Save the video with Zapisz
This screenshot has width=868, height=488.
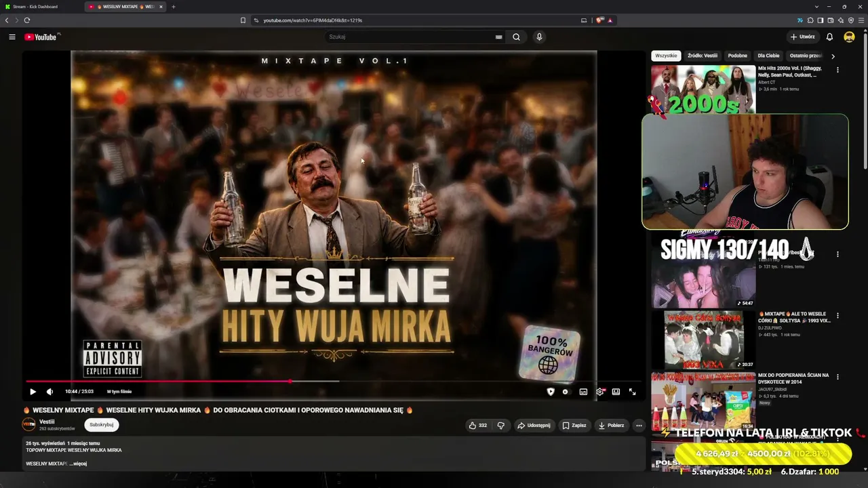click(574, 426)
